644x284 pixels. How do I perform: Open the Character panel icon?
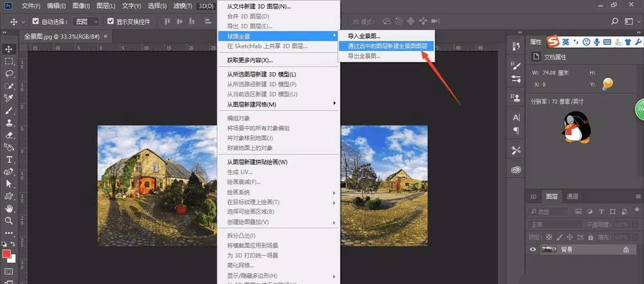[x=516, y=118]
